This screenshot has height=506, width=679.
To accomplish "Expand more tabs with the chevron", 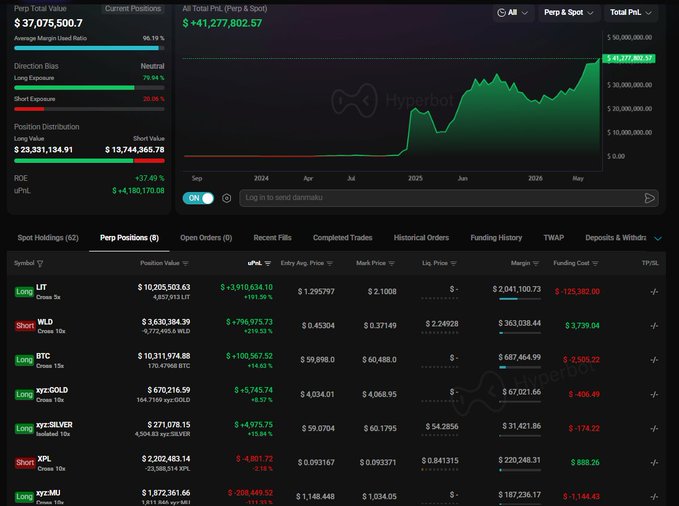I will [658, 239].
